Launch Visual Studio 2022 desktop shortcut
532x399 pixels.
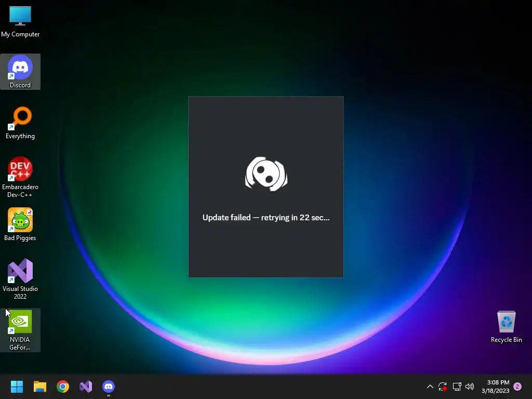pos(20,279)
